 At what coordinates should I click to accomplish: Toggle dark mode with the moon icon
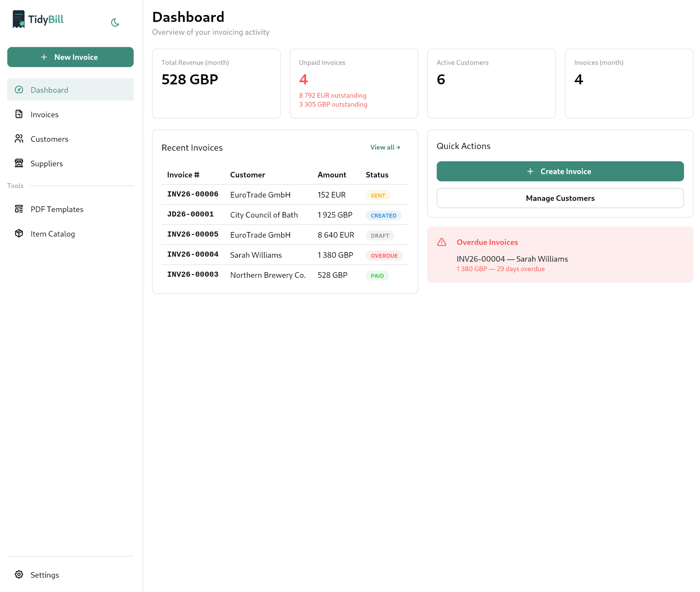[115, 23]
